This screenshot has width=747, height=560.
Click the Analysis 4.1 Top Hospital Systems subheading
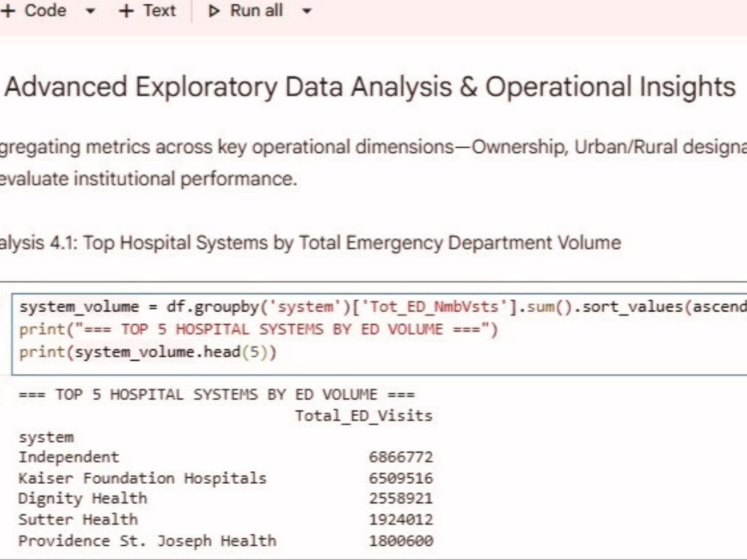310,243
